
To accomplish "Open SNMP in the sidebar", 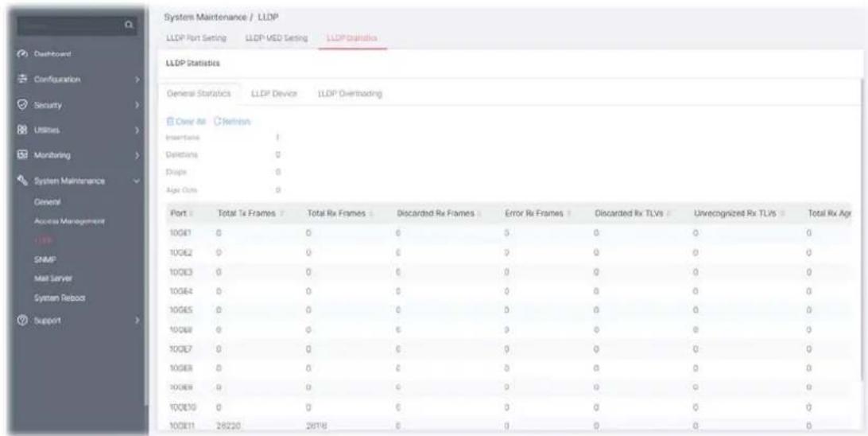I will pyautogui.click(x=41, y=259).
